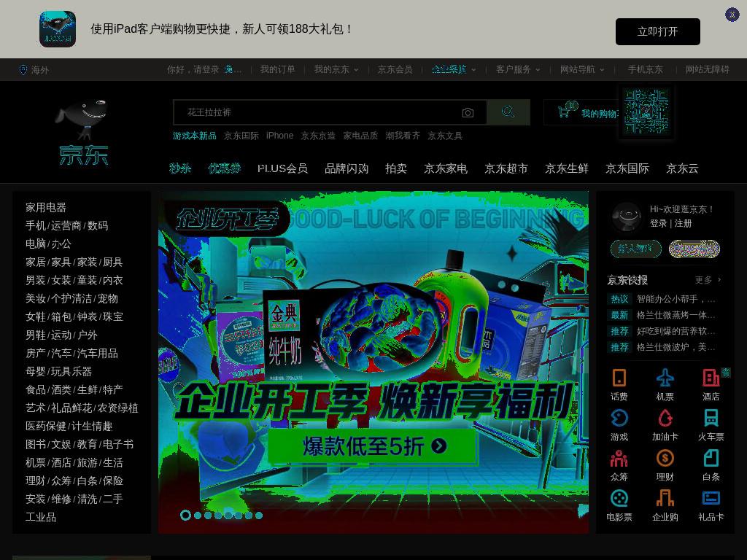Click the camera image-search icon
This screenshot has height=560, width=747.
pos(468,113)
